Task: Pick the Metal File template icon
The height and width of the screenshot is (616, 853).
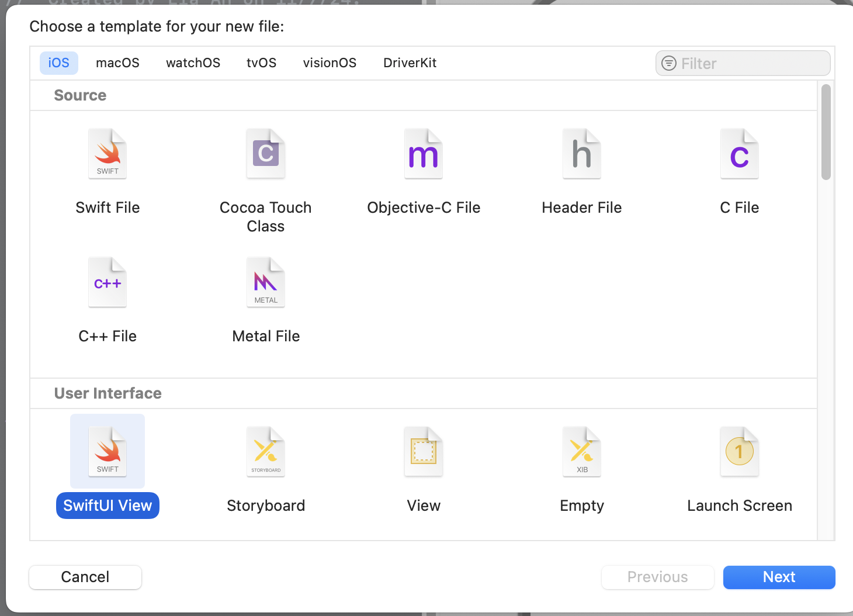Action: (266, 282)
